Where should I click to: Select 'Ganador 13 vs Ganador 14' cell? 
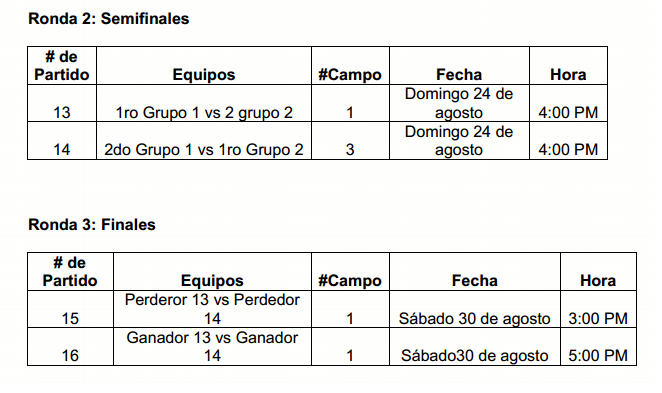click(212, 347)
